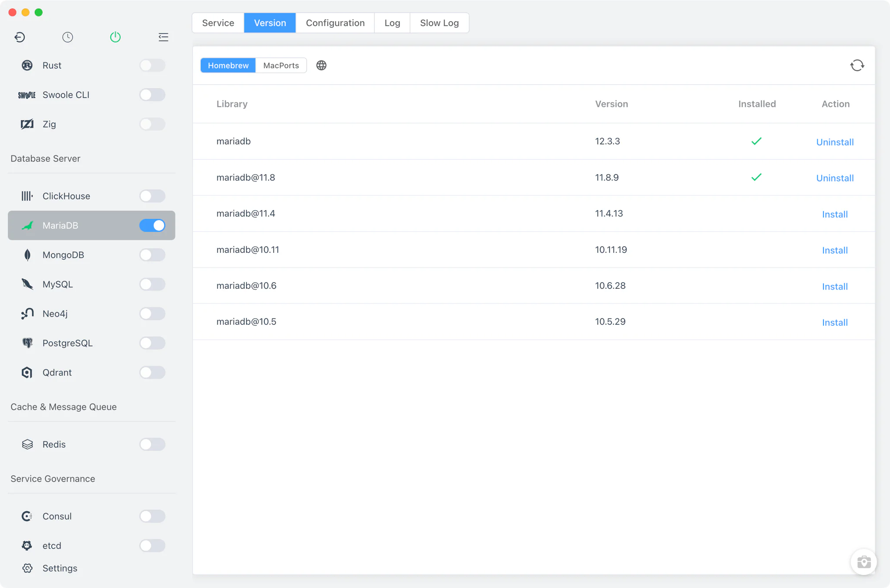Click the ClickHouse bars icon
This screenshot has height=588, width=890.
pos(27,196)
